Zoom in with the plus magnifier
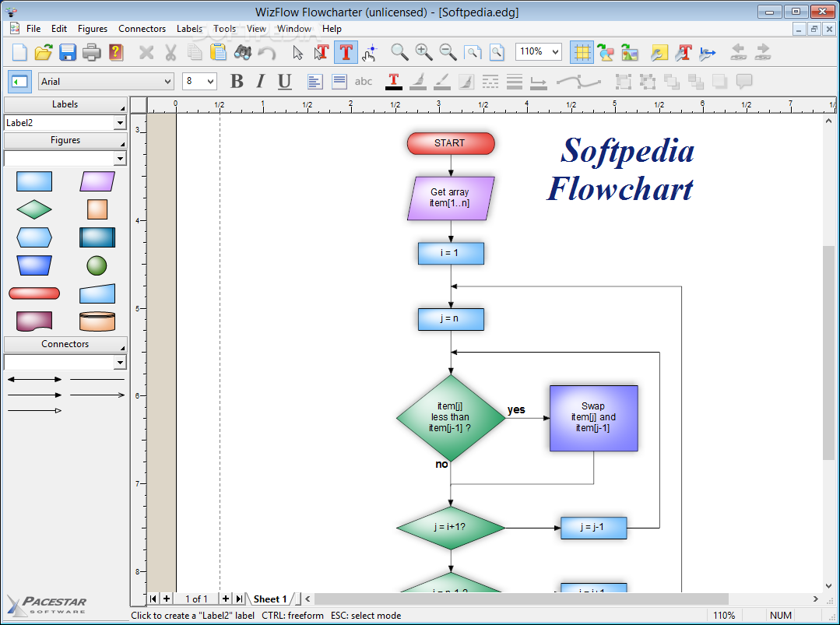 [424, 52]
